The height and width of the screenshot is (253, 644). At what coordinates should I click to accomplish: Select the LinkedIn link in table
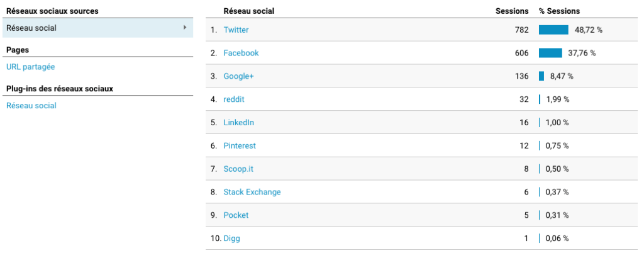click(x=238, y=123)
